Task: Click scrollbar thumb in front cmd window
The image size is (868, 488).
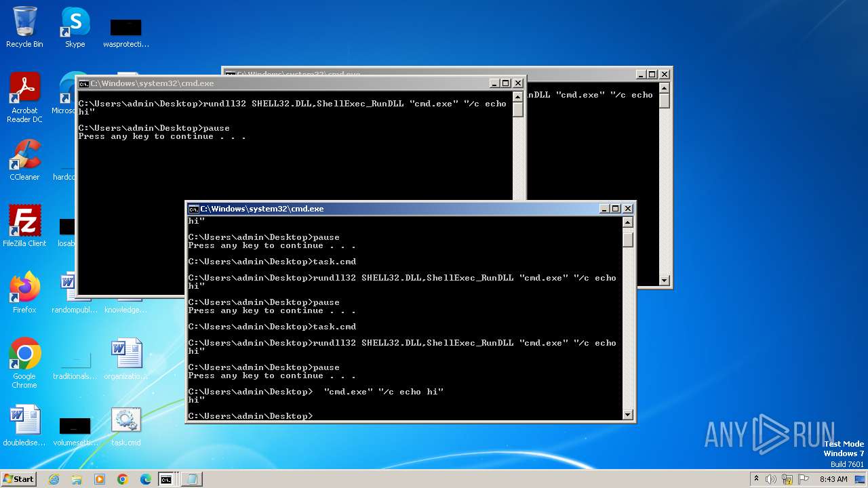Action: [x=628, y=239]
